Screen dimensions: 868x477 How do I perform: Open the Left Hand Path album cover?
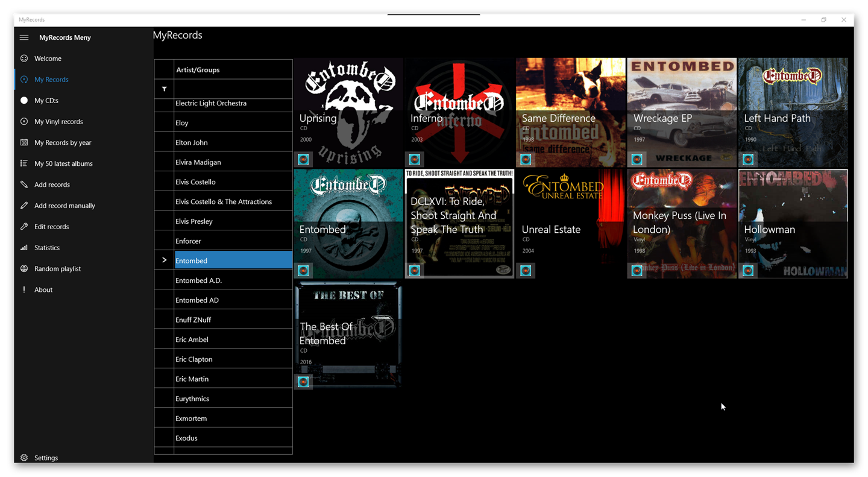(793, 112)
